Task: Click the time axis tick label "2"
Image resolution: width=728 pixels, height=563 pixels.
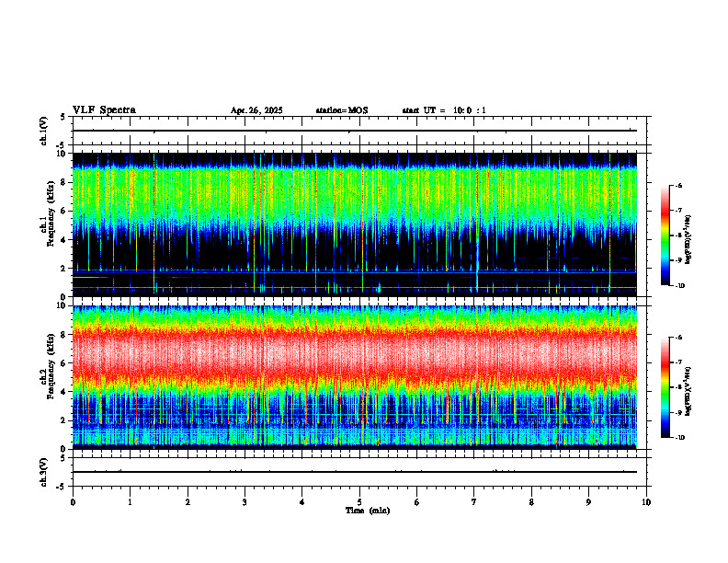Action: coord(188,502)
